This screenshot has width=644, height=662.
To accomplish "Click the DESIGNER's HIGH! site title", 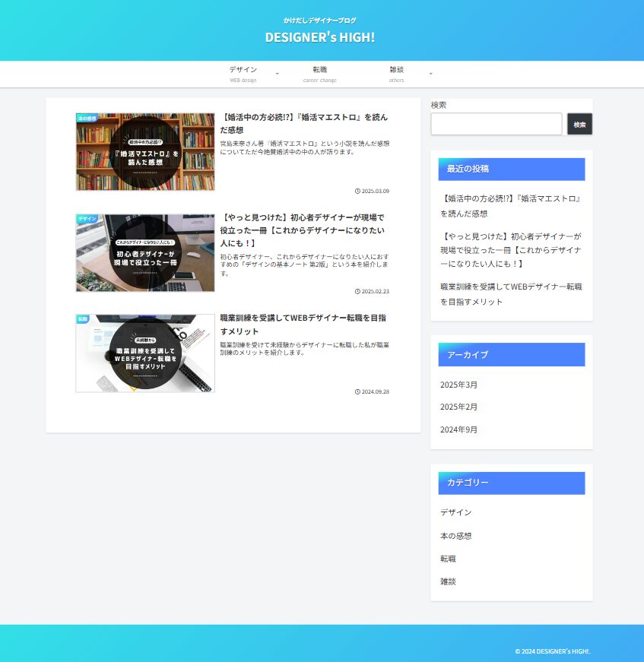I will click(x=319, y=37).
